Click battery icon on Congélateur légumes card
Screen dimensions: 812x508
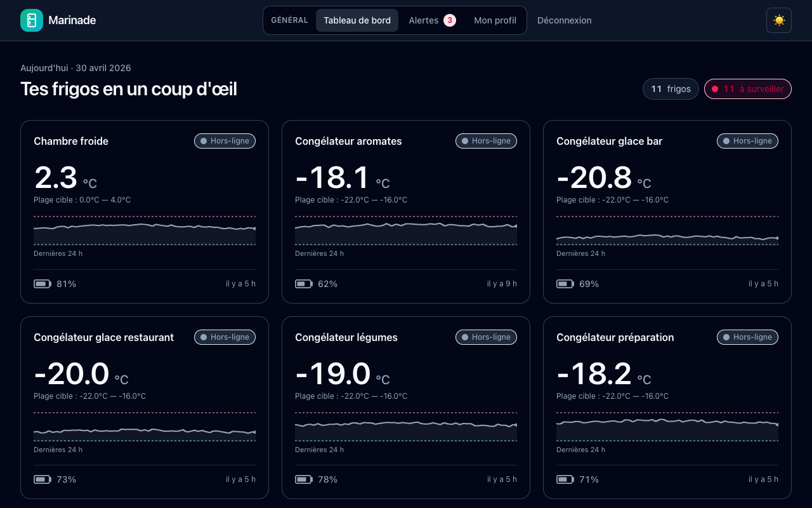tap(304, 479)
